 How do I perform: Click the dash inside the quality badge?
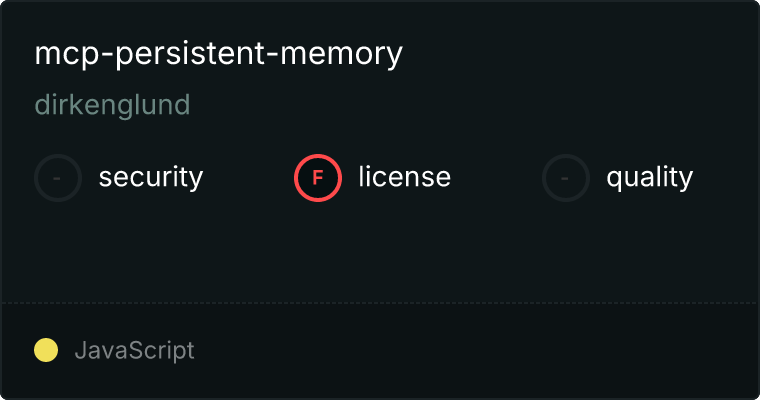point(564,178)
